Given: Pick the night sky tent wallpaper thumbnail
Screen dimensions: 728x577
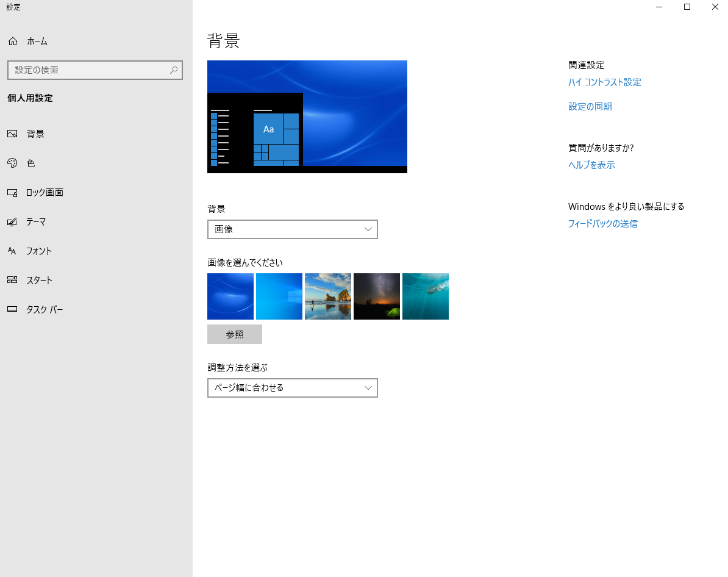Looking at the screenshot, I should 377,296.
